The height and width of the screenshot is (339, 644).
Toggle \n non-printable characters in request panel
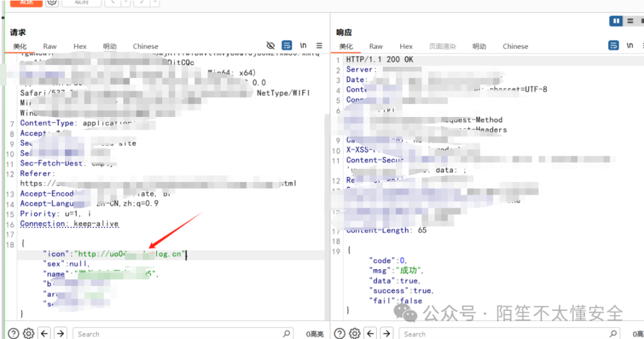[303, 45]
